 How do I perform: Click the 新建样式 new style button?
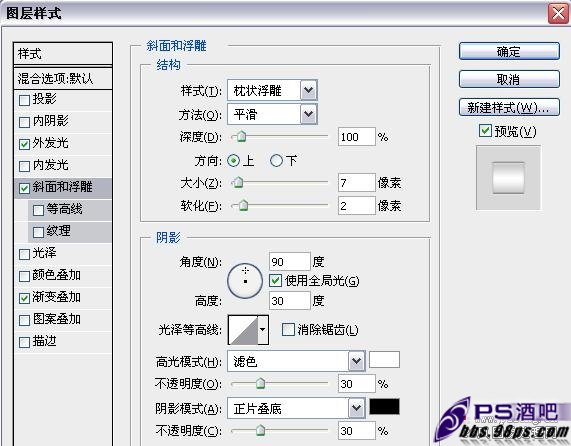509,107
